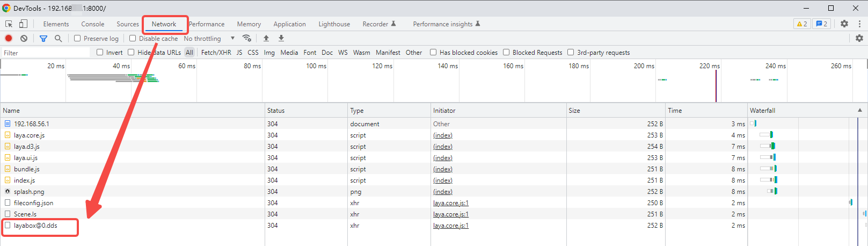Toggle the filter funnel icon
The width and height of the screenshot is (868, 246).
(43, 38)
